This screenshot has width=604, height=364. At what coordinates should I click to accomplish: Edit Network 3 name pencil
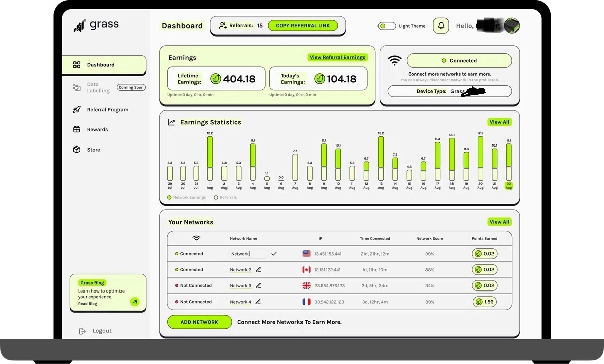click(x=258, y=286)
